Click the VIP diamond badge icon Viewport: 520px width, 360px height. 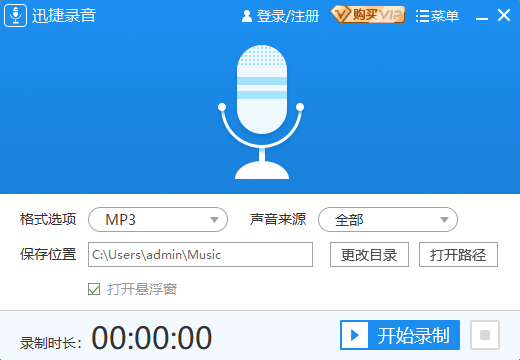(x=341, y=15)
